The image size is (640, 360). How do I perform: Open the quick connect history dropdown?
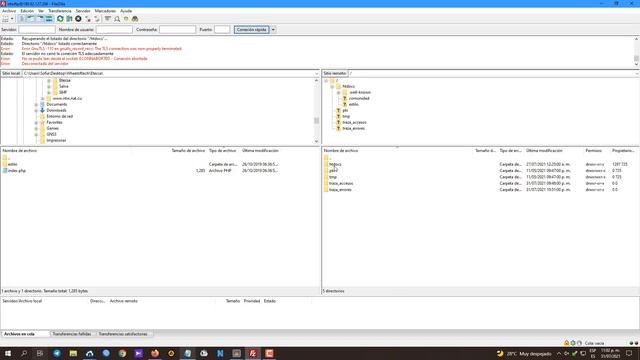point(273,29)
